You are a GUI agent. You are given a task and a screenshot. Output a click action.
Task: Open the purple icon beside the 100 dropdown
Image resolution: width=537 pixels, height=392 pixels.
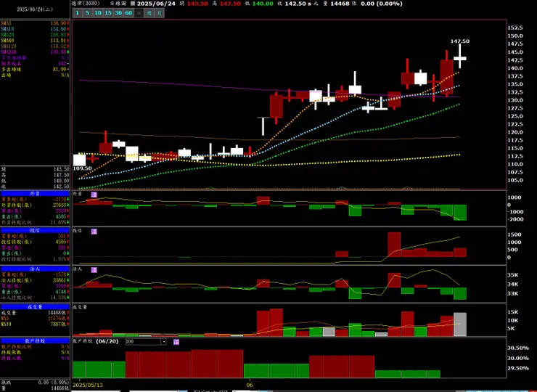point(176,342)
